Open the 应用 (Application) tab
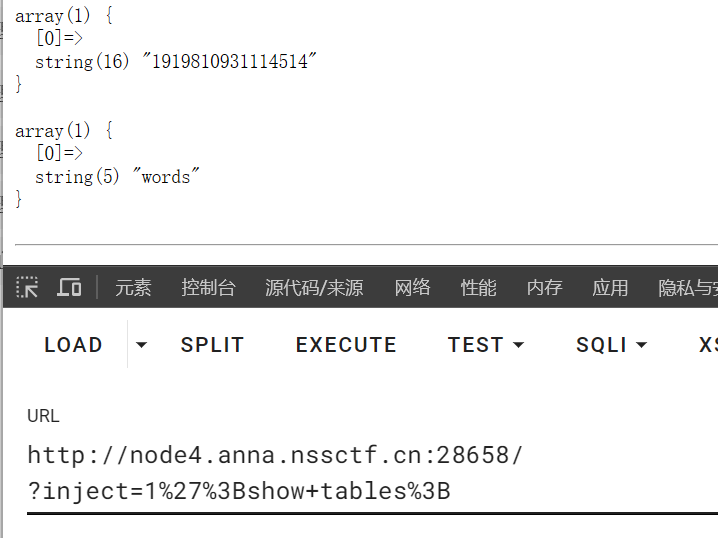The height and width of the screenshot is (538, 718). pyautogui.click(x=610, y=288)
